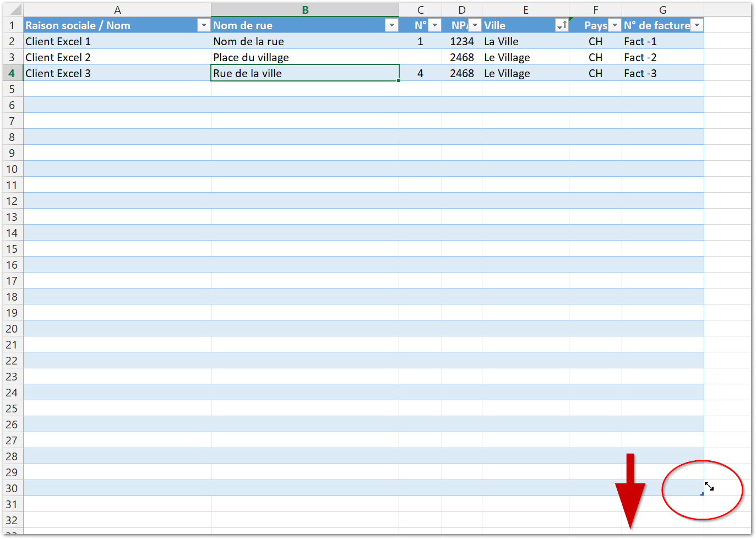Select the Place du village cell

click(251, 57)
